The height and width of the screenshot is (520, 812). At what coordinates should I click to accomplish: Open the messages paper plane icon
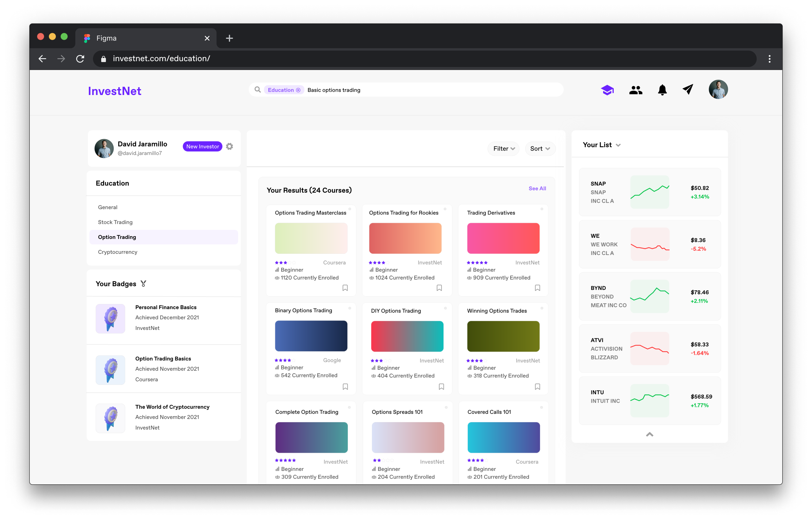point(687,89)
